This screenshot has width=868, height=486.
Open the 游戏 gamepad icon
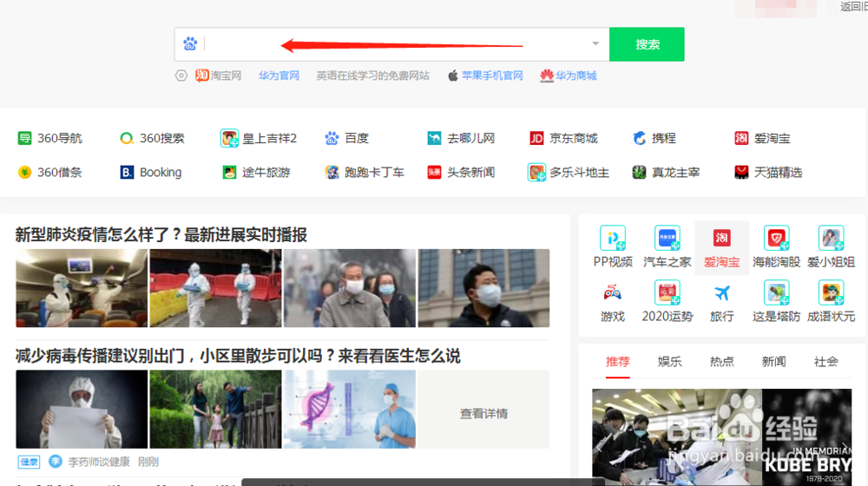(612, 292)
